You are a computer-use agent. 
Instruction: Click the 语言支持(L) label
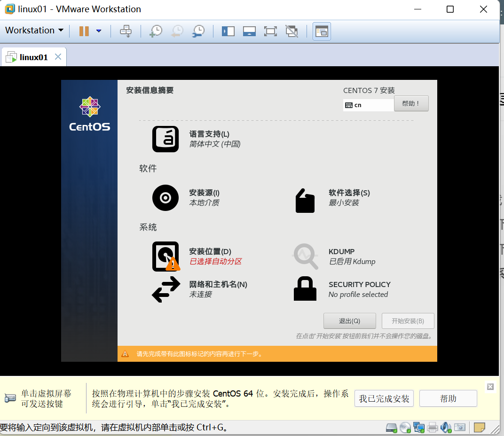pos(209,134)
